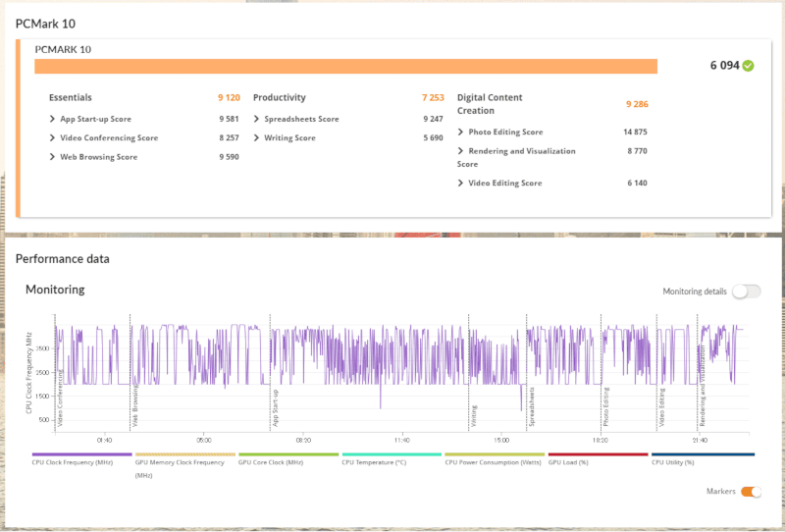Screen dimensions: 785x532
Task: Expand the App Start-up Score row
Action: [x=95, y=119]
